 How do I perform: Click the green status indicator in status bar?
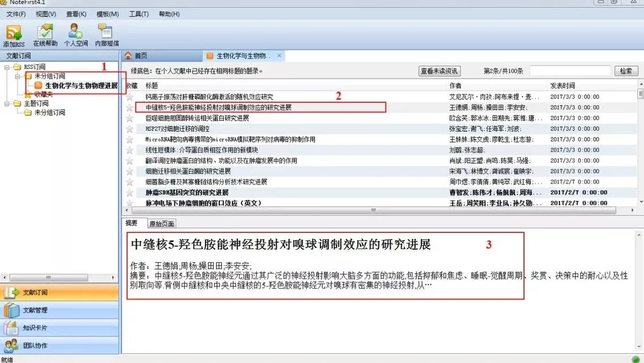pyautogui.click(x=636, y=360)
